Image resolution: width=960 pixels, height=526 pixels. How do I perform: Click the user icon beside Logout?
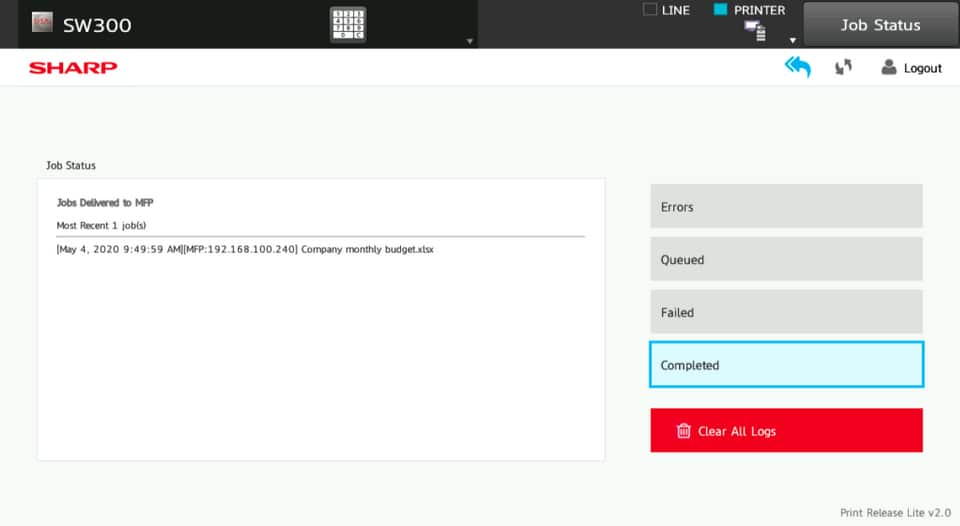coord(888,68)
